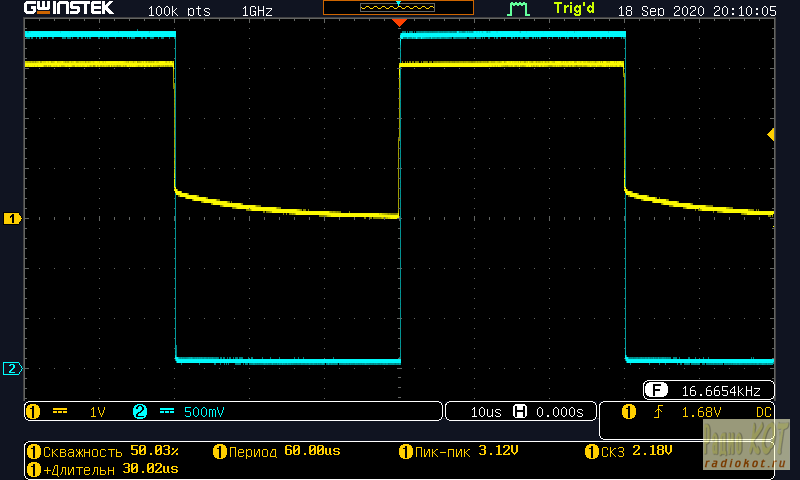Viewport: 800px width, 480px height.
Task: Click the trigger source channel 1 badge
Action: (x=628, y=412)
